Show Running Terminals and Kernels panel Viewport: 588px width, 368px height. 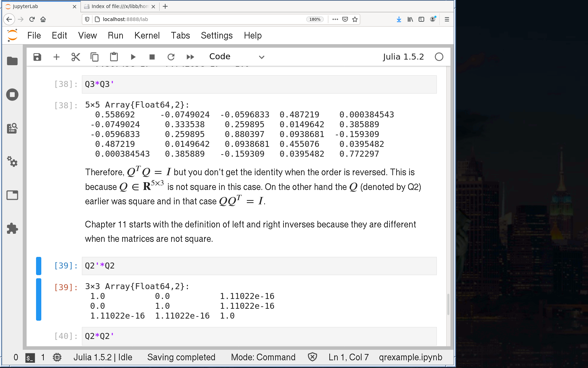(12, 95)
